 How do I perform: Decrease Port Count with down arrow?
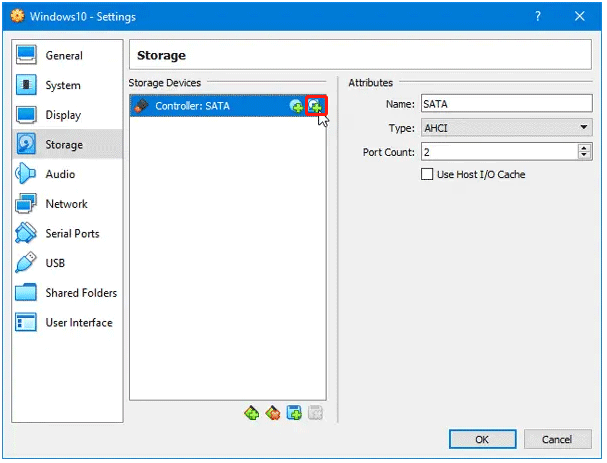pos(584,156)
